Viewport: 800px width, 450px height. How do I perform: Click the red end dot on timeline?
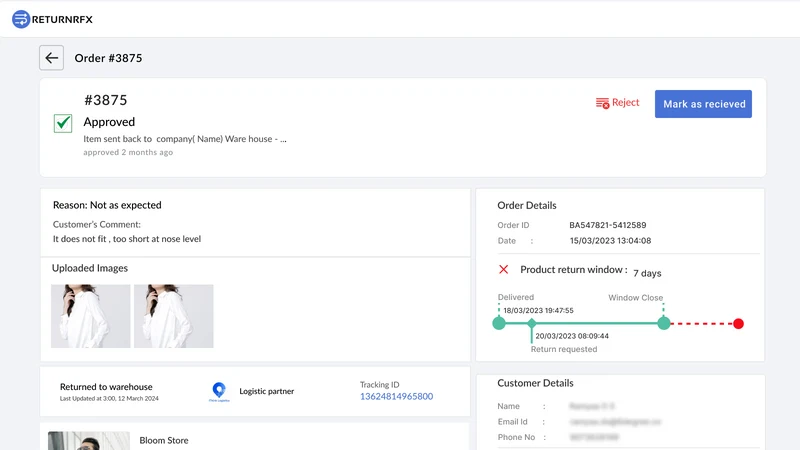coord(738,323)
